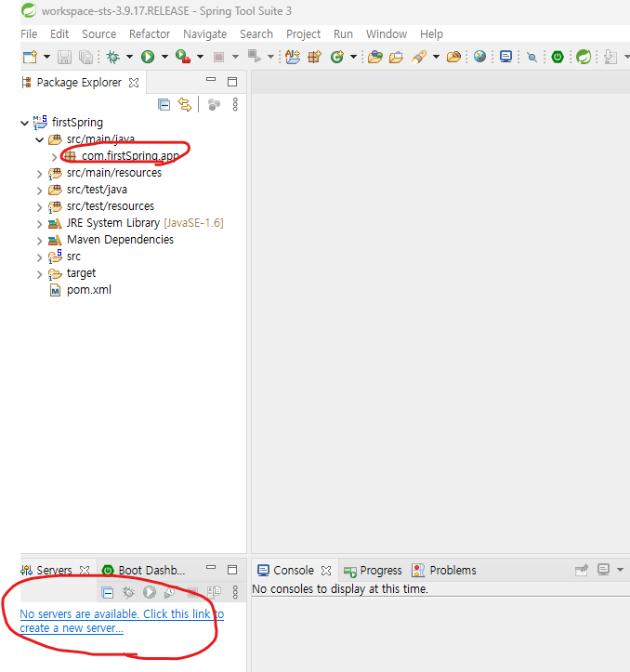The height and width of the screenshot is (672, 630).
Task: Click the Search flashlight icon
Action: point(419,57)
